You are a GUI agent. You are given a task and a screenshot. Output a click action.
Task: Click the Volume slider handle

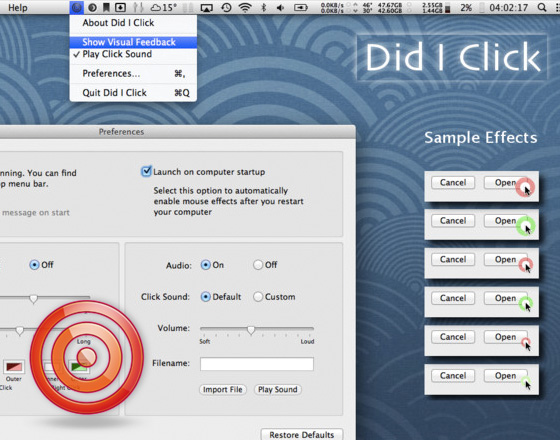click(251, 330)
